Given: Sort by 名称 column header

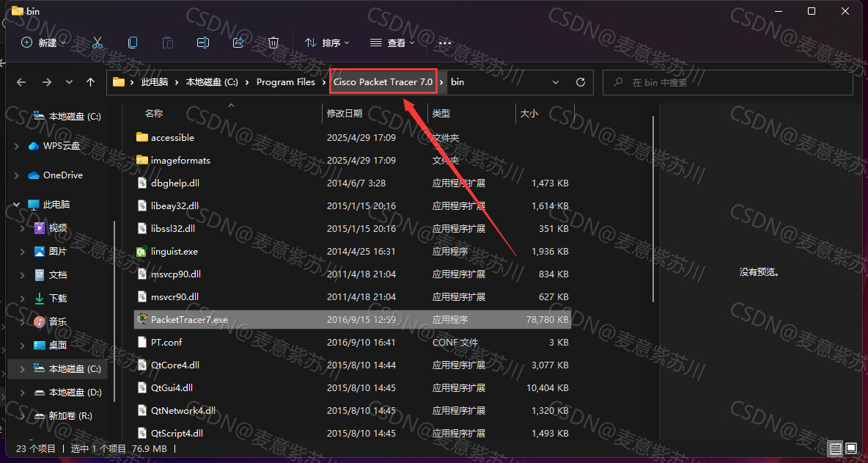Looking at the screenshot, I should click(x=154, y=113).
